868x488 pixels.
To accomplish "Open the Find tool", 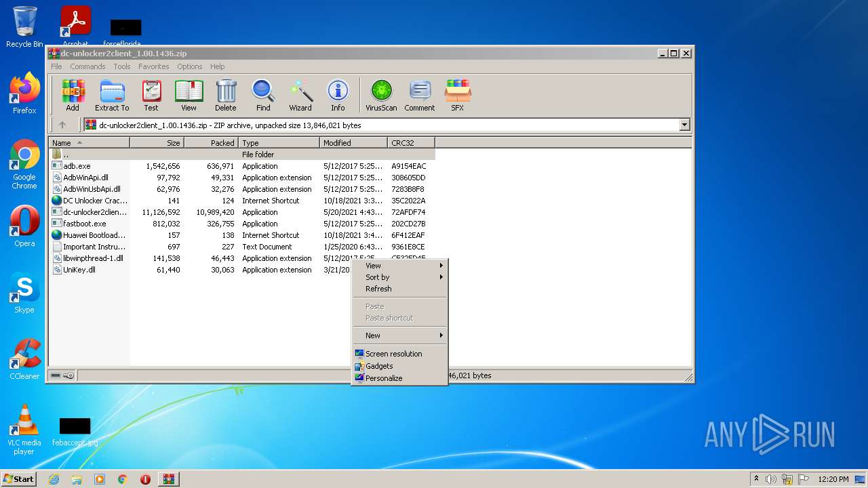I will pos(263,96).
